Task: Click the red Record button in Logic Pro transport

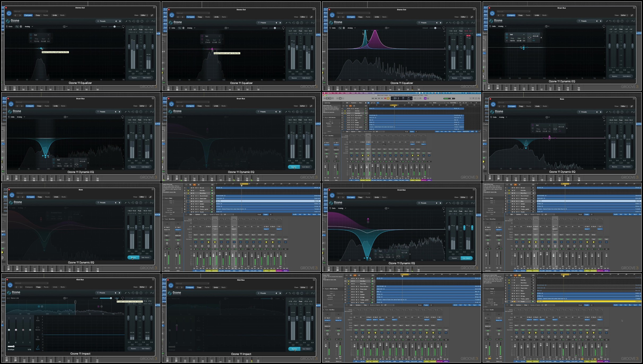Action: click(x=385, y=98)
